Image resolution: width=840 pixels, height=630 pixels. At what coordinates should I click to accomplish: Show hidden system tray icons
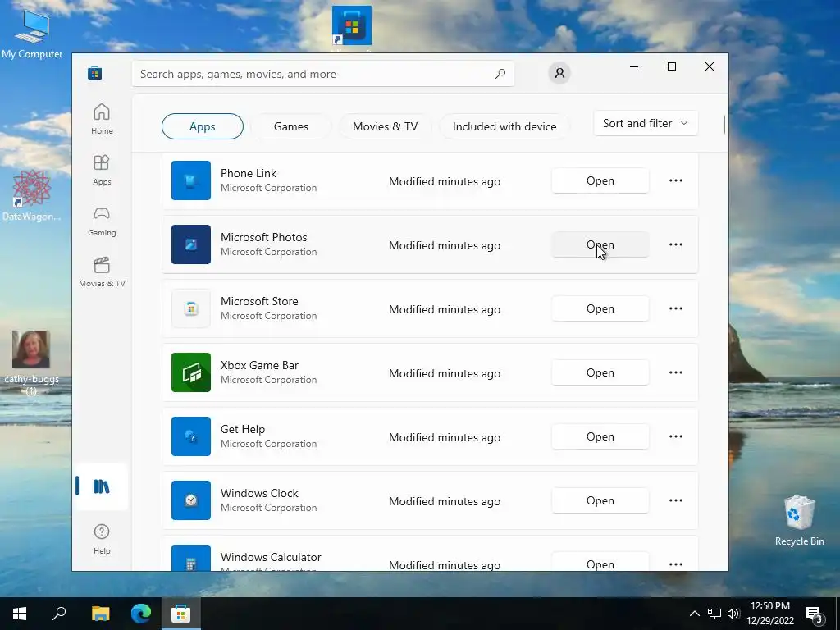click(x=694, y=614)
